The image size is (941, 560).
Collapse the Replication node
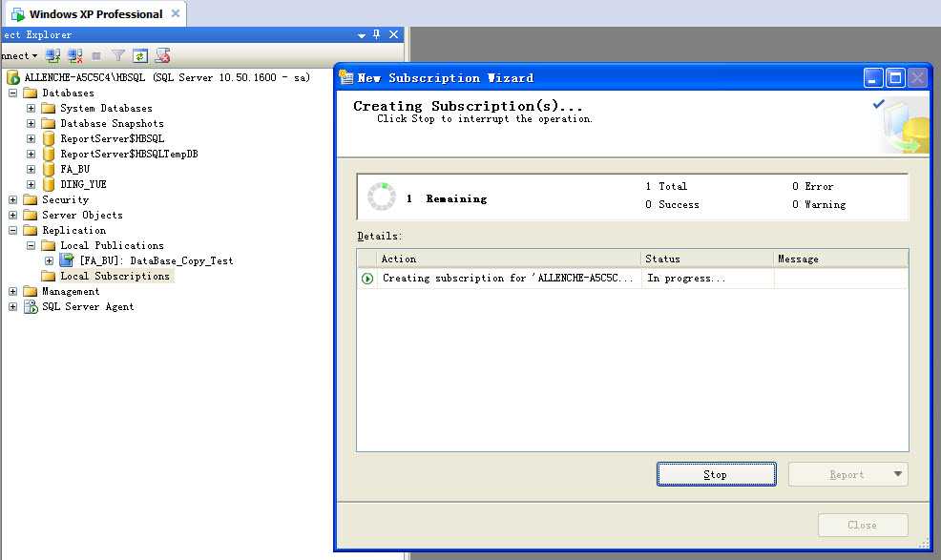click(x=12, y=231)
